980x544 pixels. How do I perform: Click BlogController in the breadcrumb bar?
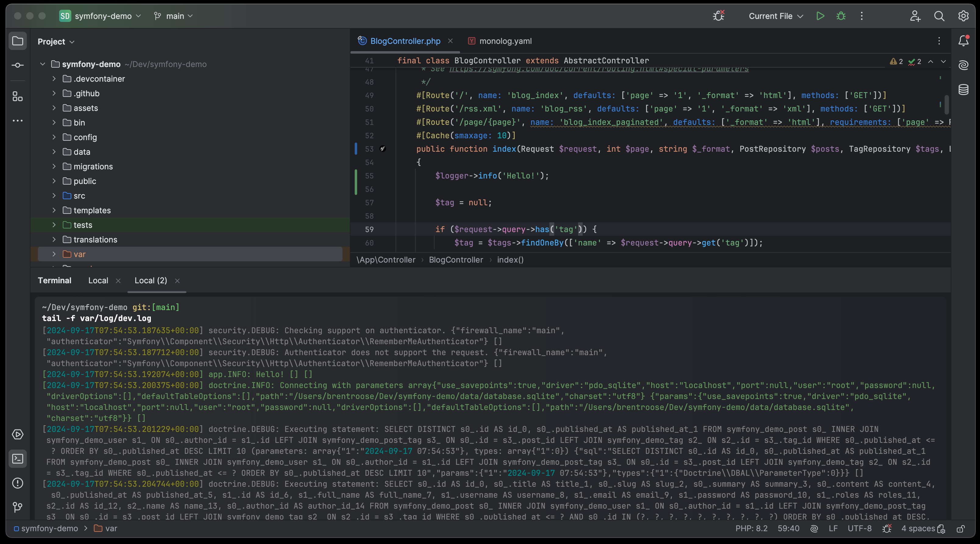point(456,260)
